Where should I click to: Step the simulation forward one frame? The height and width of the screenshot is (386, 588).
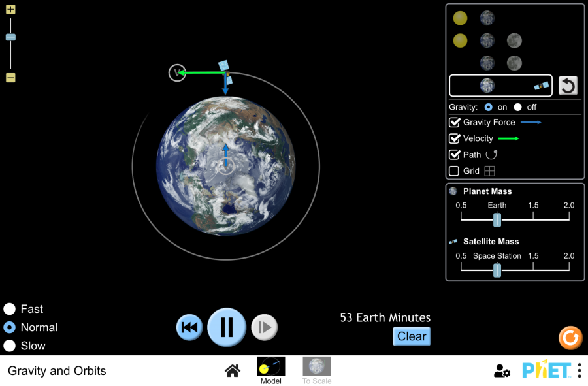(x=264, y=327)
